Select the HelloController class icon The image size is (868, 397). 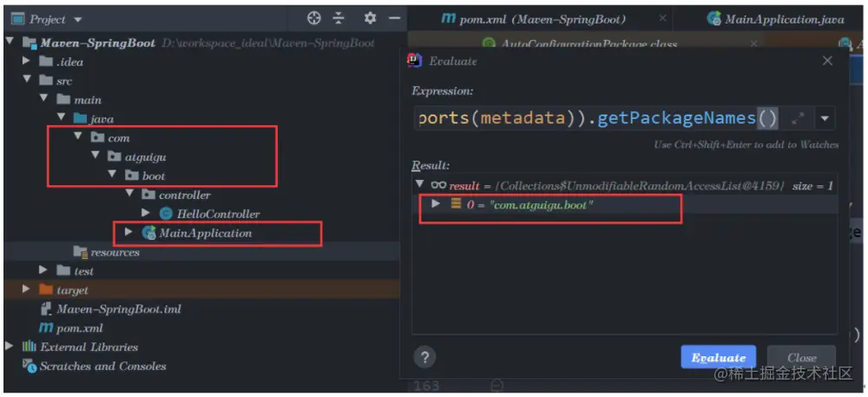coord(166,214)
